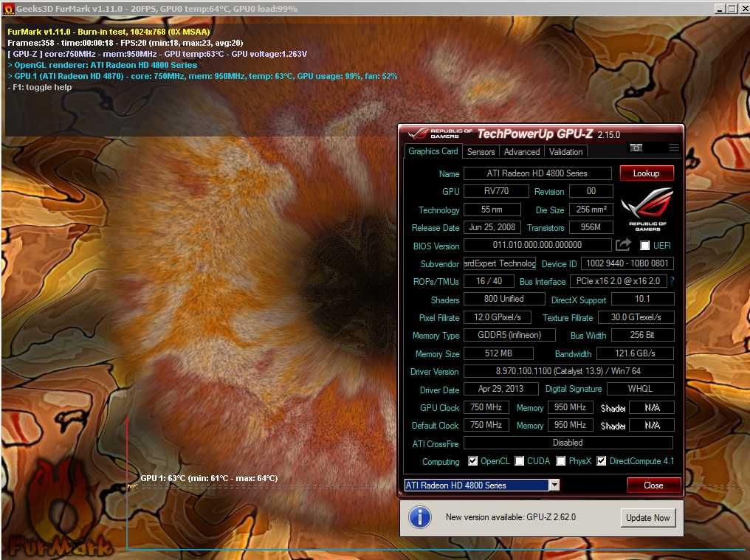Toggle the DirectCompute 4.1 checkbox
This screenshot has height=560, width=750.
(x=601, y=460)
